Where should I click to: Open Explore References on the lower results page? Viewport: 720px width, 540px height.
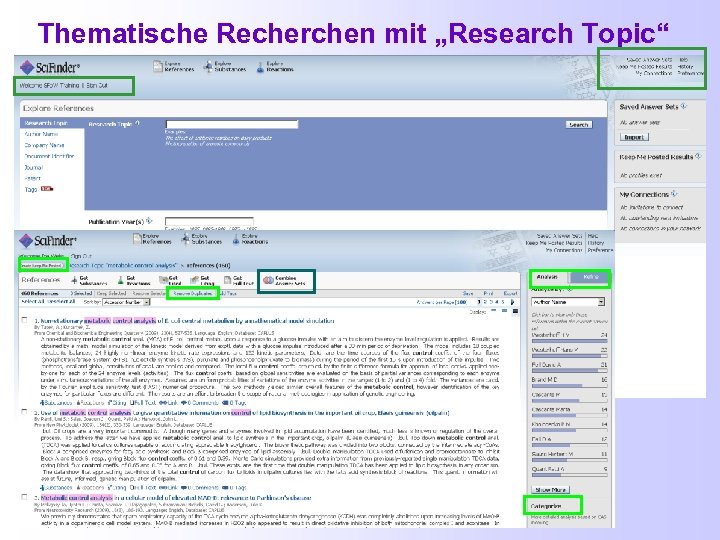[x=152, y=239]
